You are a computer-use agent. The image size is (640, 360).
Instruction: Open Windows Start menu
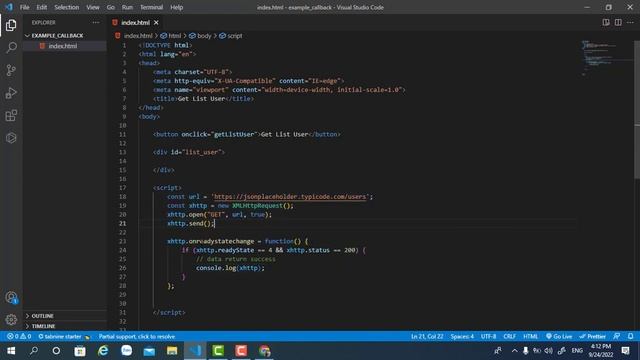coord(11,351)
